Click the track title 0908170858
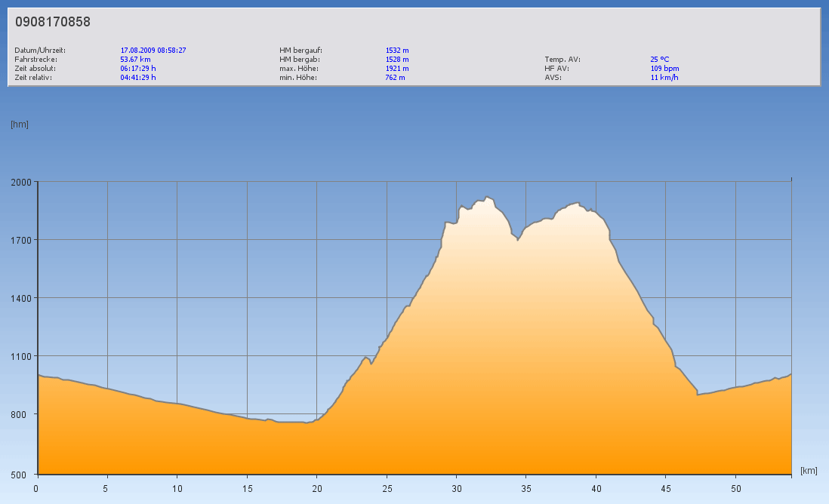Screen dimensions: 829x504 pos(53,23)
